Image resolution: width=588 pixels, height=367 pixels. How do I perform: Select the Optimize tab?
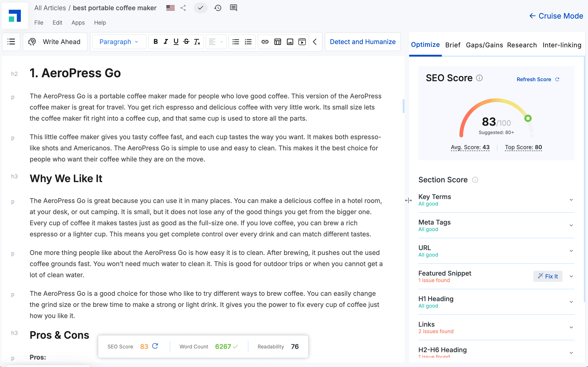(425, 45)
